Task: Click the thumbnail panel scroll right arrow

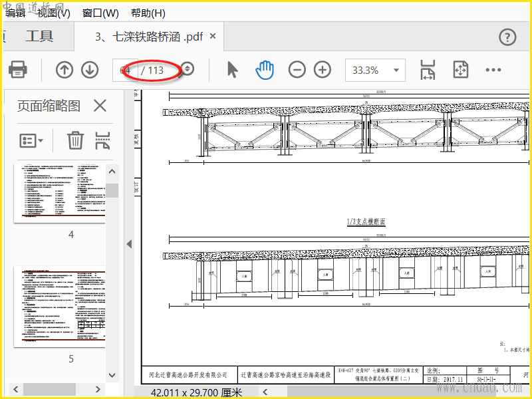Action: click(x=98, y=389)
